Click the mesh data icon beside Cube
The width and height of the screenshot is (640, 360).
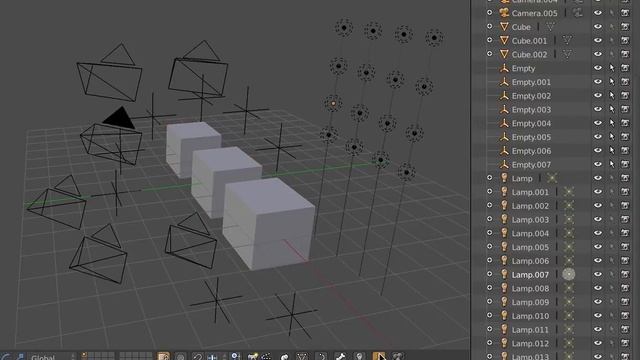[x=550, y=27]
